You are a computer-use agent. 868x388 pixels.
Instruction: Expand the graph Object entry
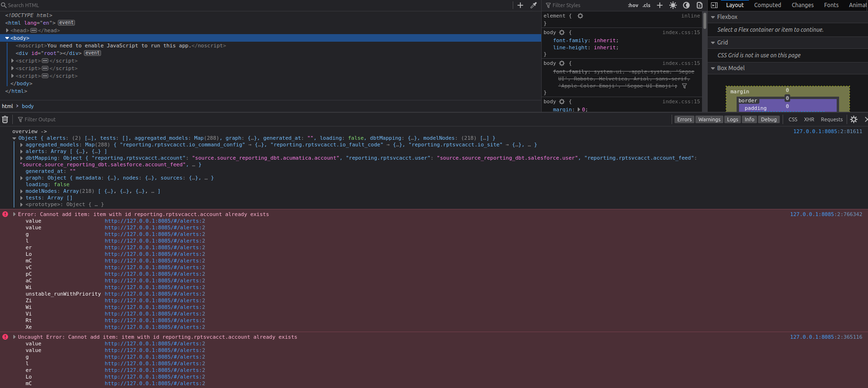click(x=21, y=178)
